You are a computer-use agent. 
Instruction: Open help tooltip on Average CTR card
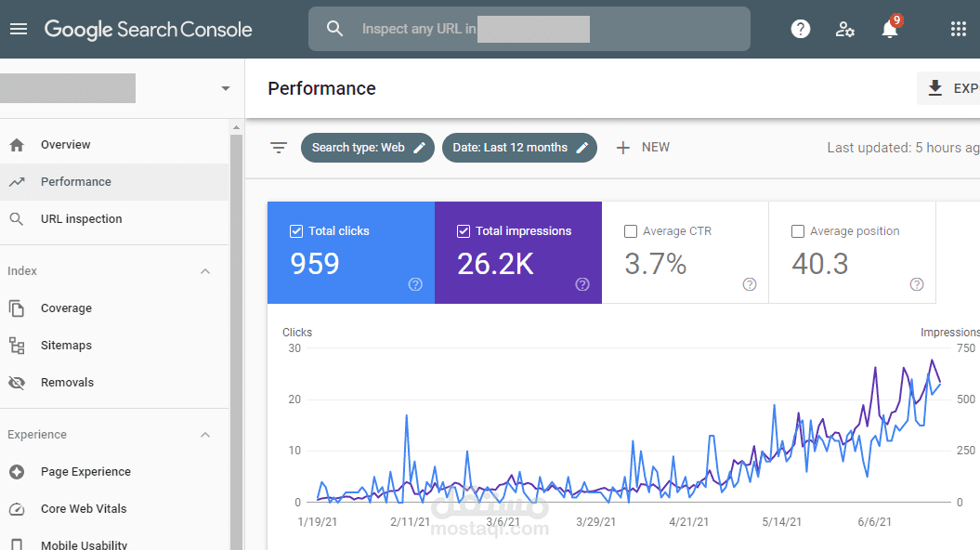pos(750,284)
